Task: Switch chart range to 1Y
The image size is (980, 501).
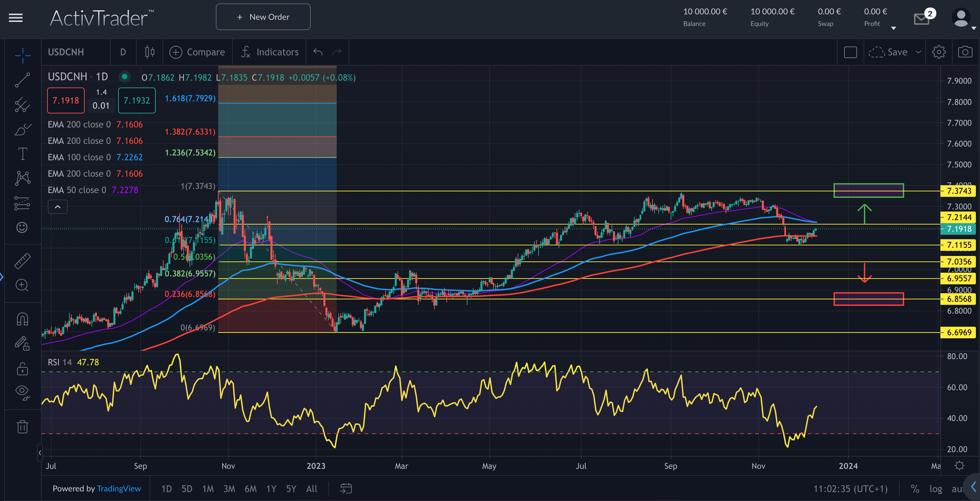Action: click(271, 488)
